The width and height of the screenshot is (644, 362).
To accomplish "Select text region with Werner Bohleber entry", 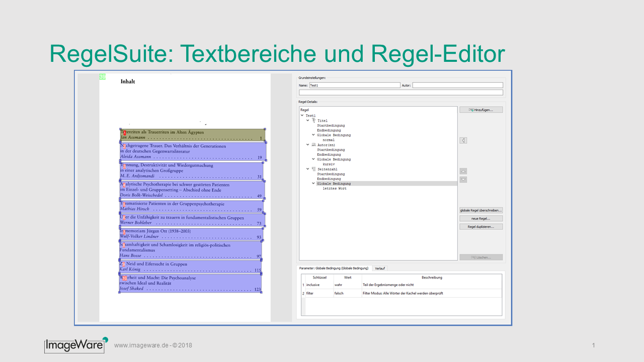I will [192, 220].
